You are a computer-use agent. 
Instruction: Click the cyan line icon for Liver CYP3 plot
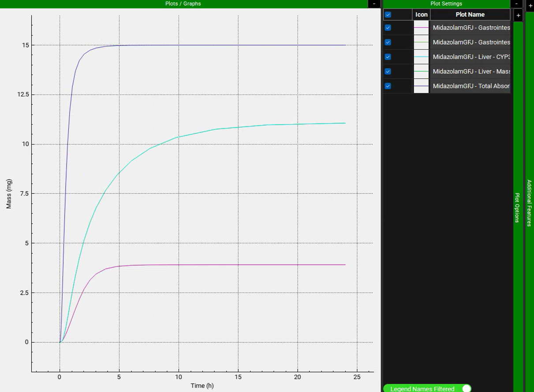tap(421, 57)
